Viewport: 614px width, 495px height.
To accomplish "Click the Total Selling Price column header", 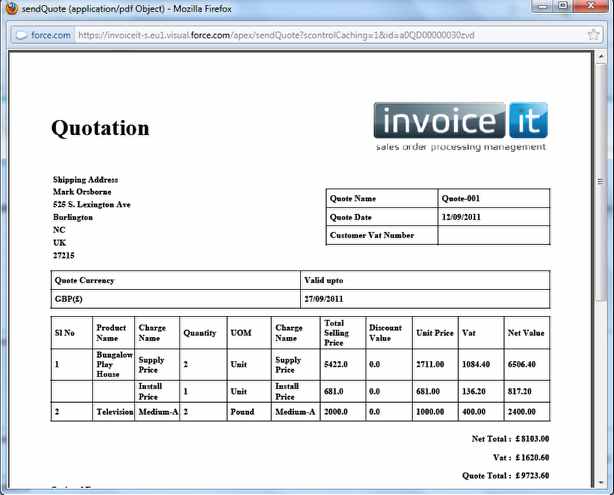I will click(x=343, y=333).
